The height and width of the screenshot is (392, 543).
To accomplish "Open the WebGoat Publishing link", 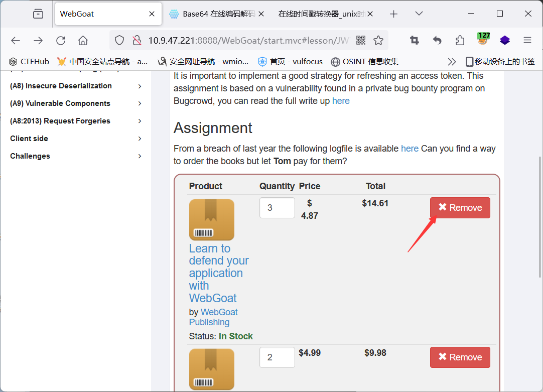I will coord(213,317).
